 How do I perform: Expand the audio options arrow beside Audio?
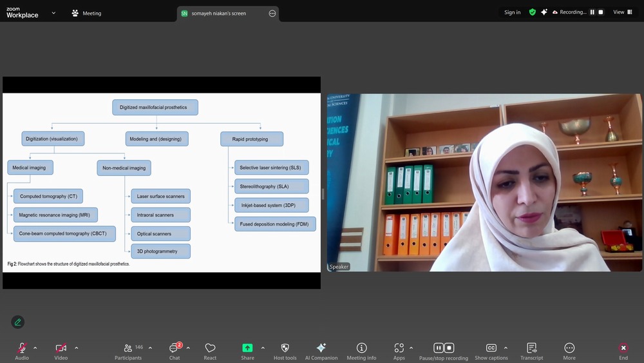(35, 348)
